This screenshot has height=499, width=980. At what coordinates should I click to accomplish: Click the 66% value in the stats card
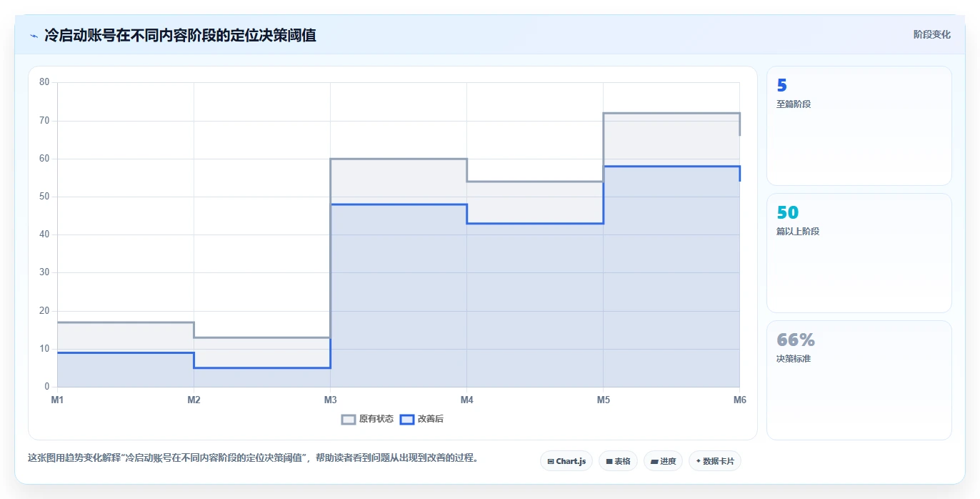pos(796,340)
